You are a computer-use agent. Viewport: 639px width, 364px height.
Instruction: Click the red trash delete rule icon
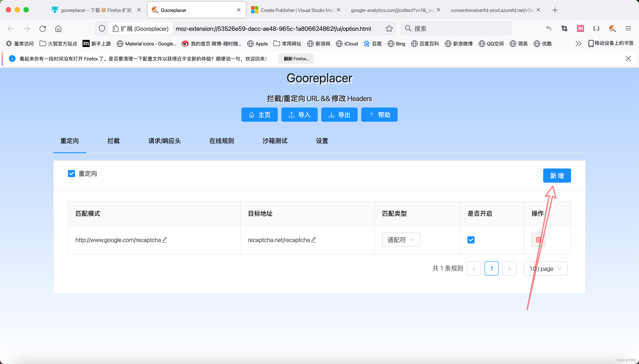click(x=538, y=240)
